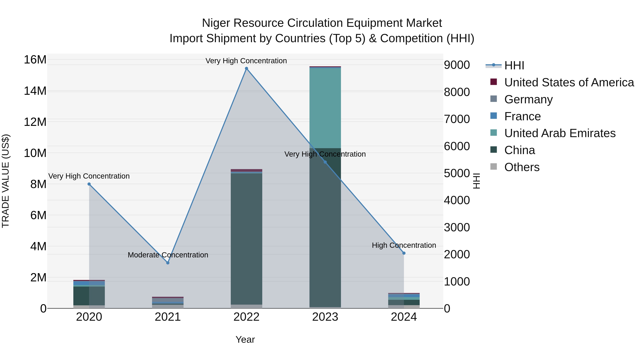The height and width of the screenshot is (362, 644).
Task: Click the 2024 stacked bar
Action: [404, 301]
